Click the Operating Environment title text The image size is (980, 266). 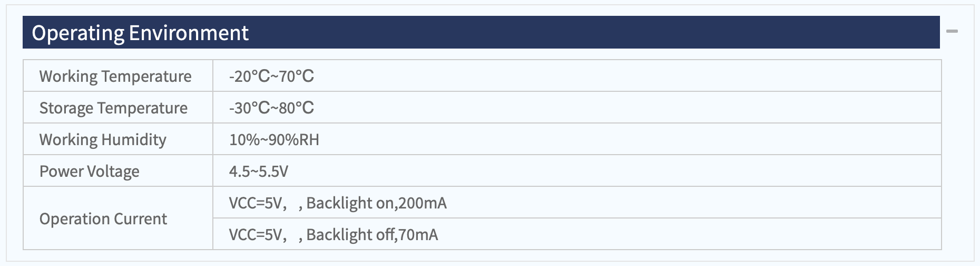[x=140, y=33]
